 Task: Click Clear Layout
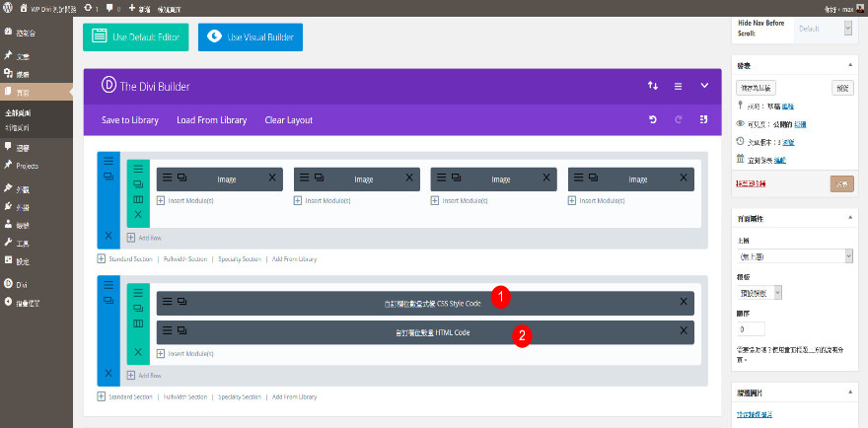(289, 120)
